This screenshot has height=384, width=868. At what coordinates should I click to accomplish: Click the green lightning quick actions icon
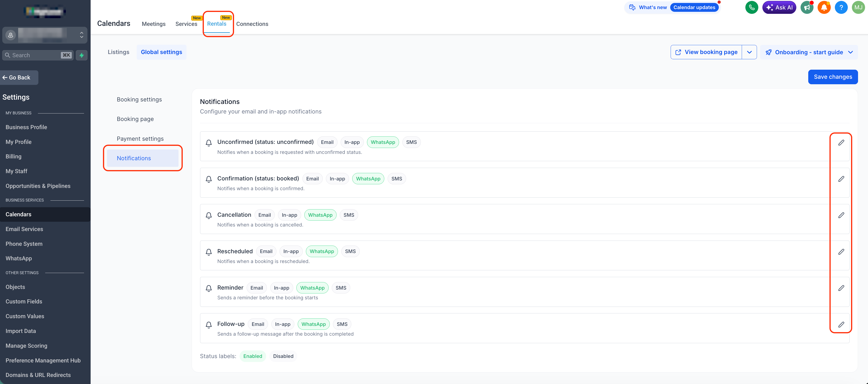pyautogui.click(x=82, y=55)
